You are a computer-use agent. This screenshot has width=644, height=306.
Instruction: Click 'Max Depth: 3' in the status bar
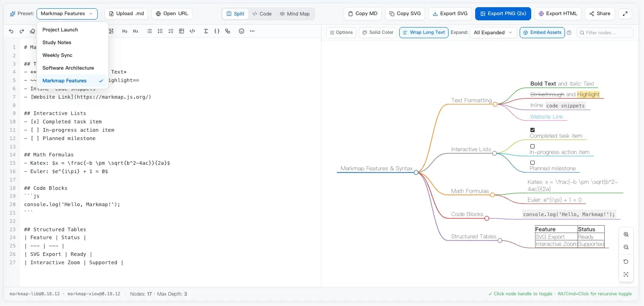[x=172, y=294]
